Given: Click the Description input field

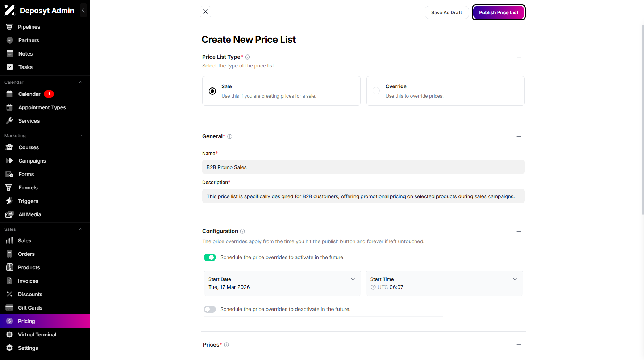Looking at the screenshot, I should 363,196.
